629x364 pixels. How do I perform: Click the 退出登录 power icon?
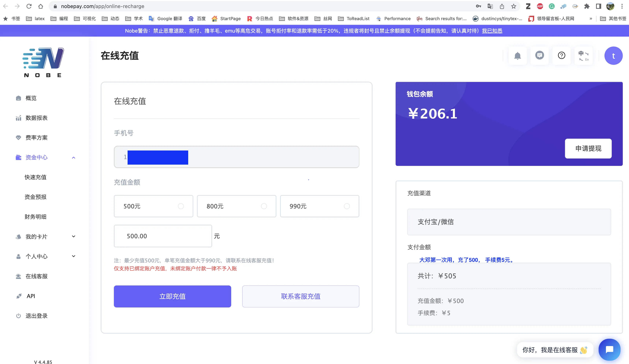coord(18,316)
